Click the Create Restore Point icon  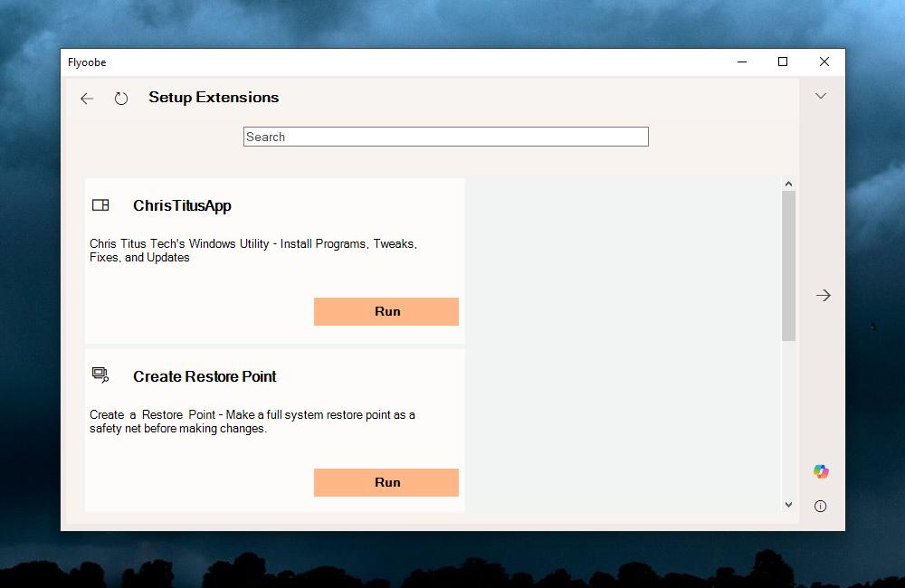(100, 375)
